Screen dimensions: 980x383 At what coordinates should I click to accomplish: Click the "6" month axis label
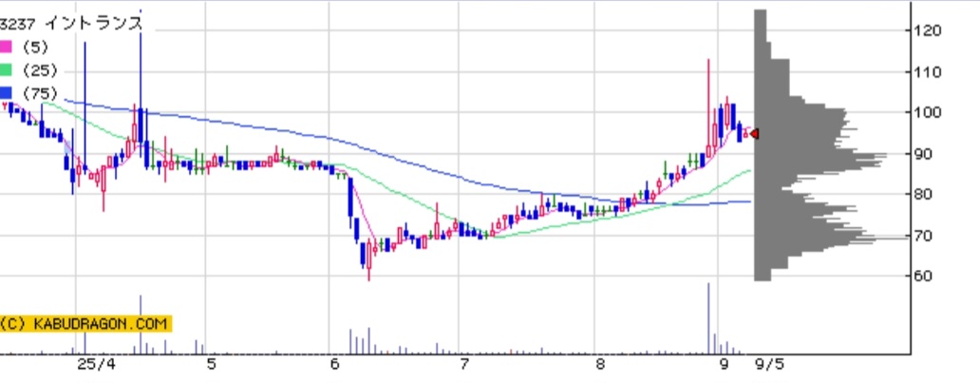click(x=335, y=364)
